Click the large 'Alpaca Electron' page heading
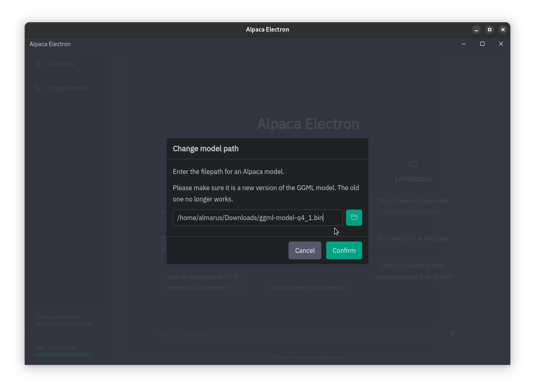 [x=308, y=124]
